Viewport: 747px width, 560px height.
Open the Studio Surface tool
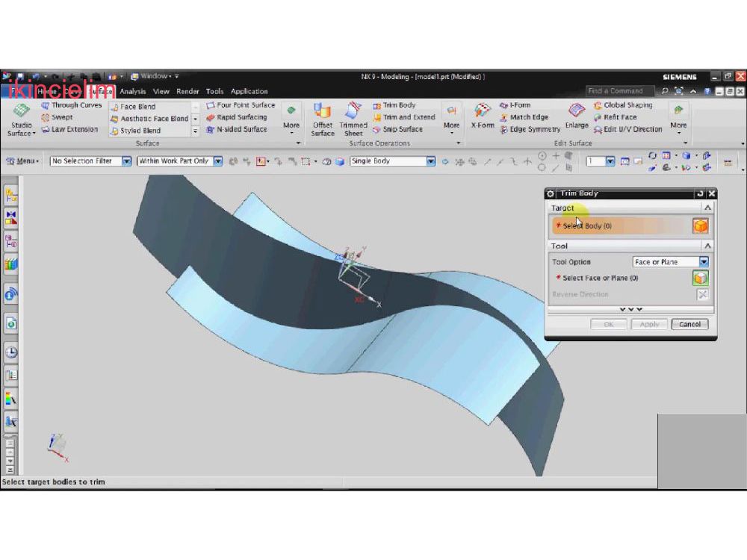(x=21, y=119)
